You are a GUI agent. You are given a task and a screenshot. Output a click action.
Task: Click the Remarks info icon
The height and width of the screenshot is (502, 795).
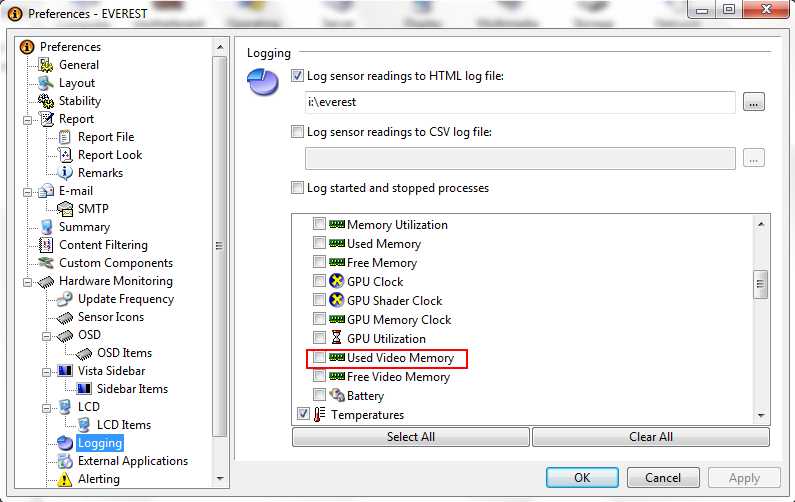[x=65, y=173]
